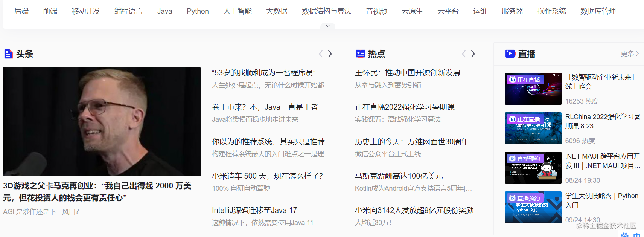Go to next 热点 page arrow
This screenshot has height=237, width=644.
473,54
